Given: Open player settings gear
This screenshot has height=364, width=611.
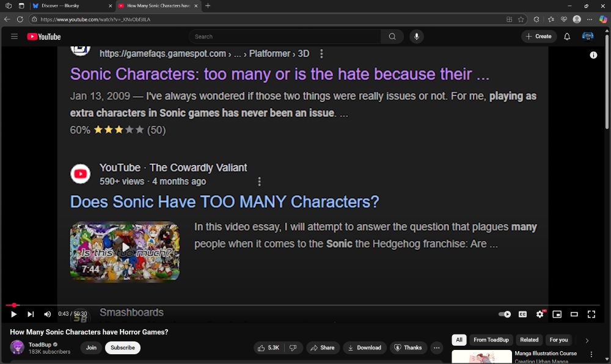Looking at the screenshot, I should click(540, 314).
